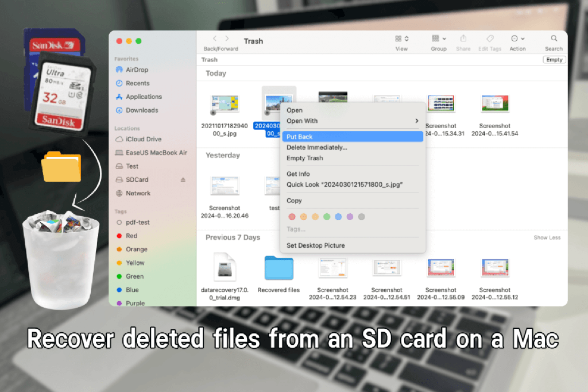Image resolution: width=588 pixels, height=392 pixels.
Task: Apply orange color tag in context menu
Action: [303, 217]
